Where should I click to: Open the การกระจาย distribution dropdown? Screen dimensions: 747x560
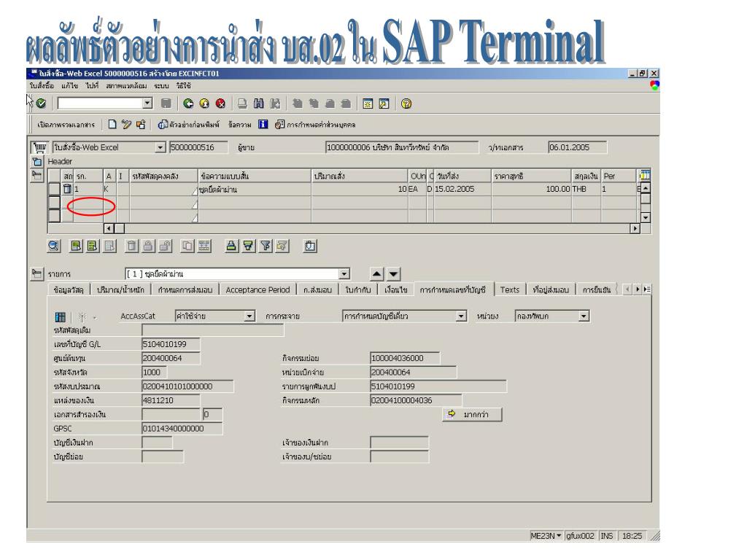coord(461,316)
